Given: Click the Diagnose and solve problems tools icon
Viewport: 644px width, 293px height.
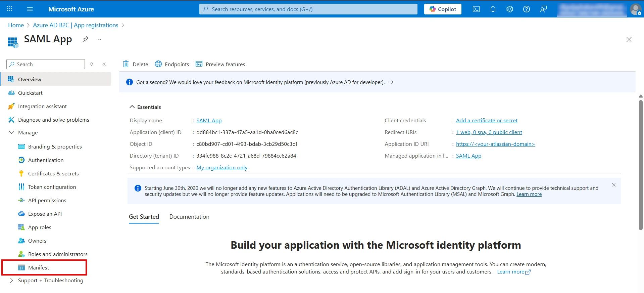Looking at the screenshot, I should [11, 120].
